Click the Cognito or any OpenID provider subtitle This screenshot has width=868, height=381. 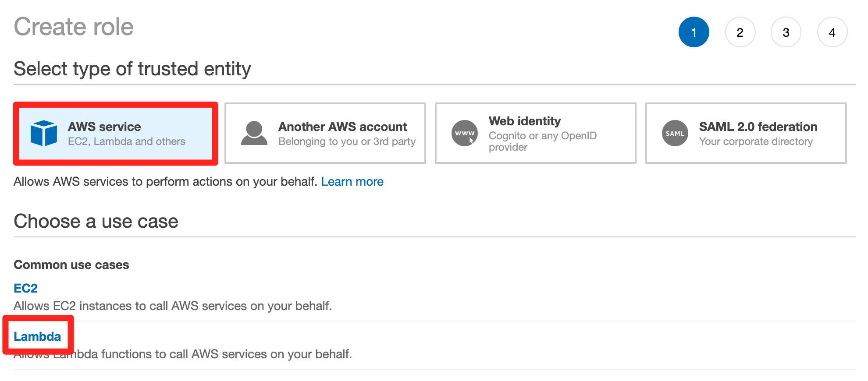tap(543, 141)
